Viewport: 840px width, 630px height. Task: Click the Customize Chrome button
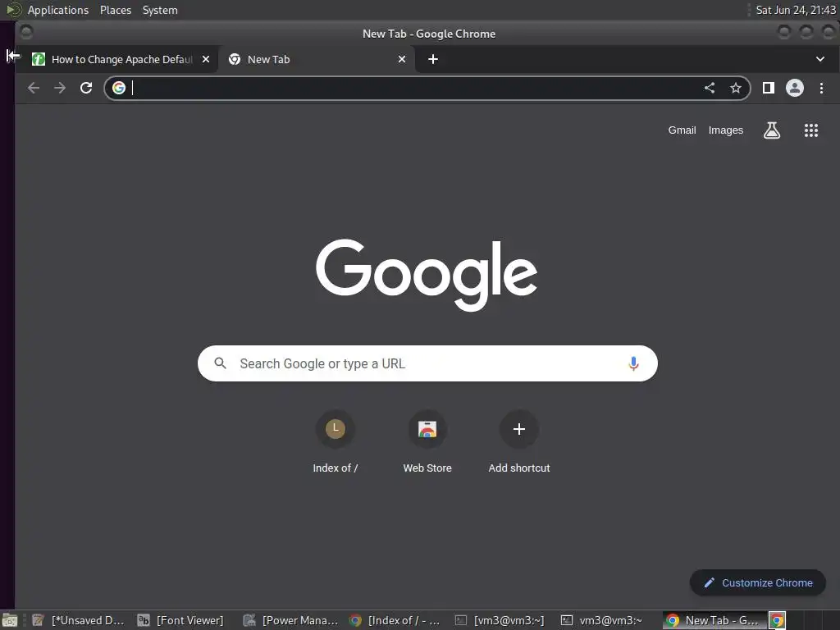[757, 583]
